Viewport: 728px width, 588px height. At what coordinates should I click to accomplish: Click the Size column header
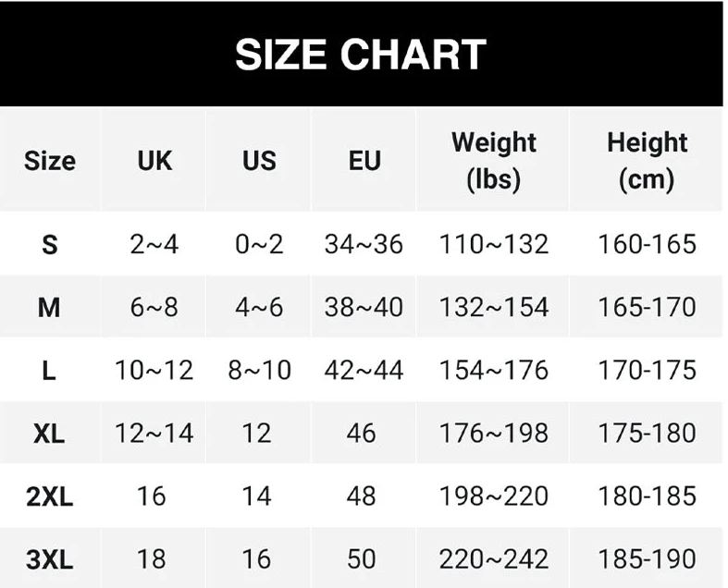coord(50,160)
